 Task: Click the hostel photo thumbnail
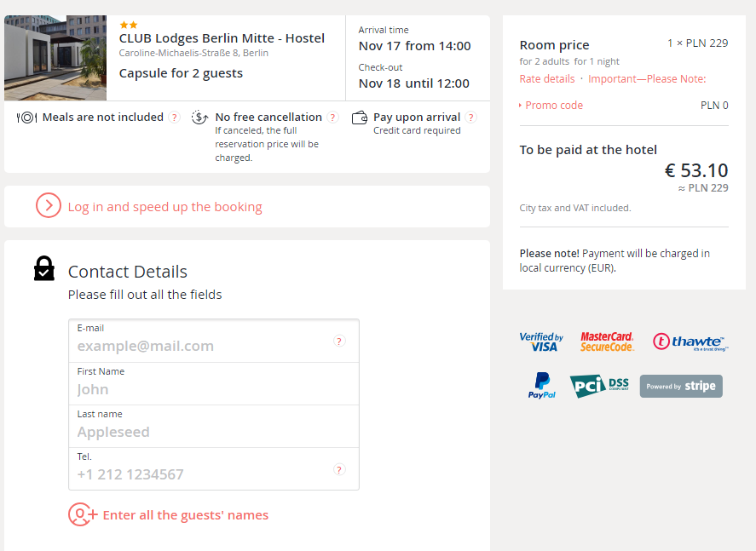coord(55,58)
